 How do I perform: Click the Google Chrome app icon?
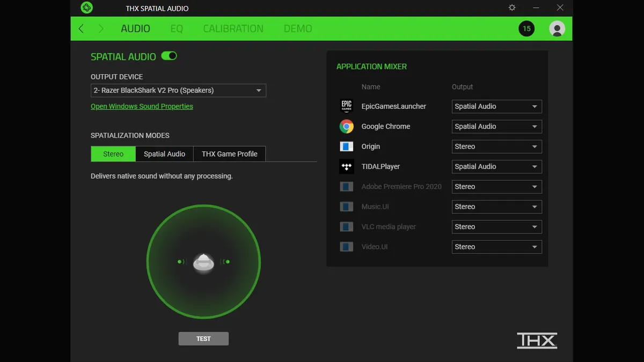347,127
